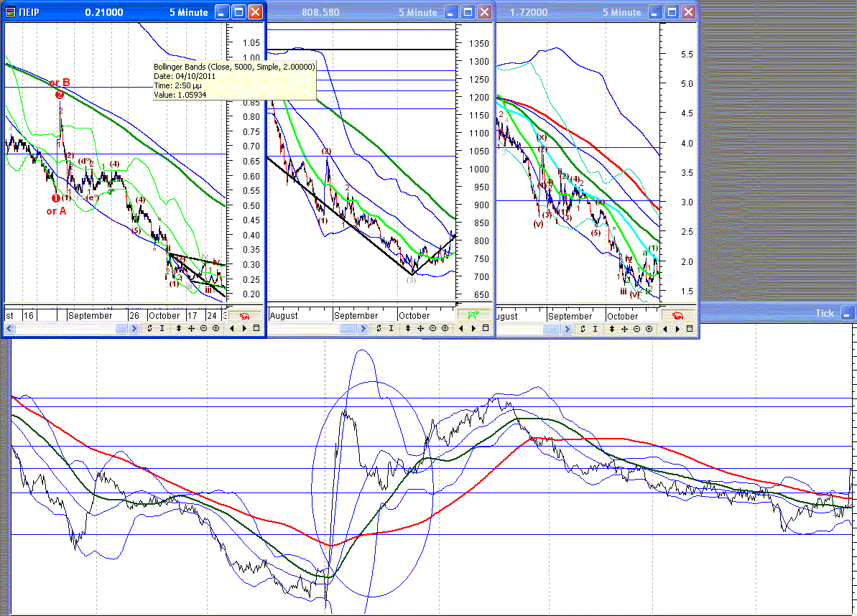This screenshot has width=857, height=616.
Task: Select four-way pan tool in ΠΕΙΡ chart
Action: coord(191,328)
